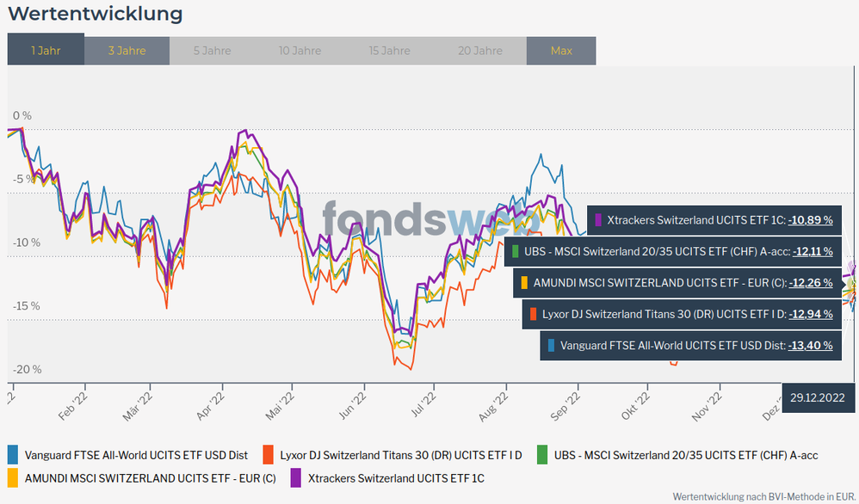Click the orange-red Lyxor legend swatch
This screenshot has width=859, height=504.
click(x=269, y=455)
